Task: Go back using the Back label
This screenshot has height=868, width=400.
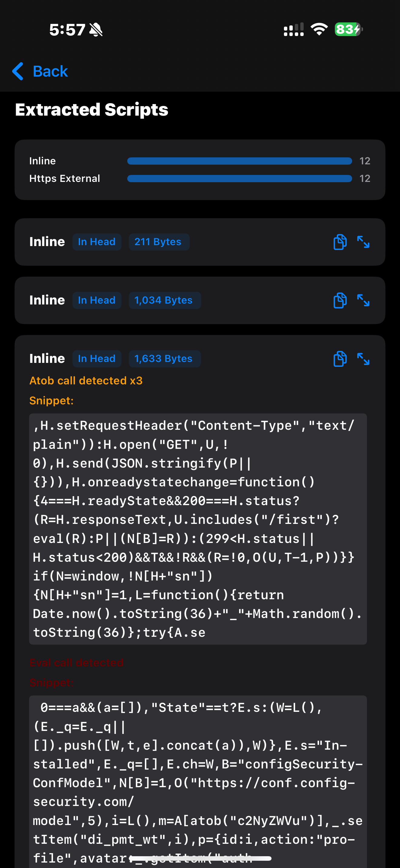Action: [50, 71]
